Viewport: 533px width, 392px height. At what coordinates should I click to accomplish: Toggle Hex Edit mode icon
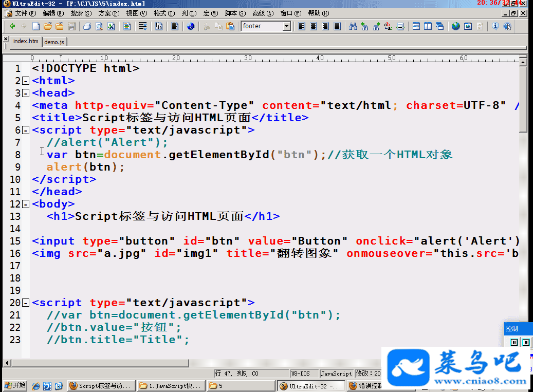click(x=158, y=26)
